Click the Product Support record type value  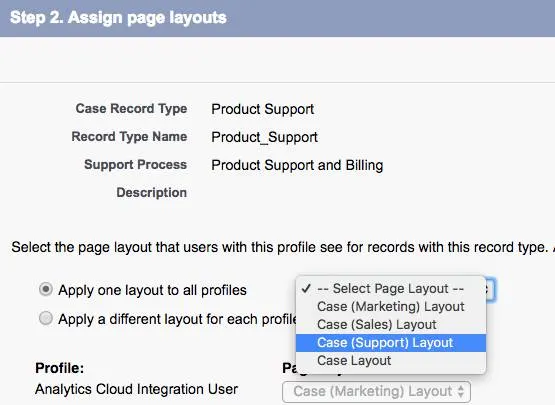pyautogui.click(x=263, y=109)
